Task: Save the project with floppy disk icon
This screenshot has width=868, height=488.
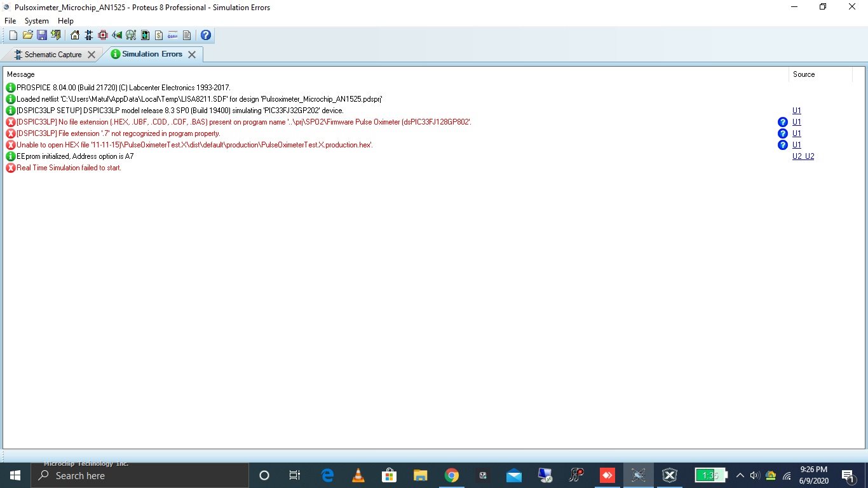Action: 41,35
